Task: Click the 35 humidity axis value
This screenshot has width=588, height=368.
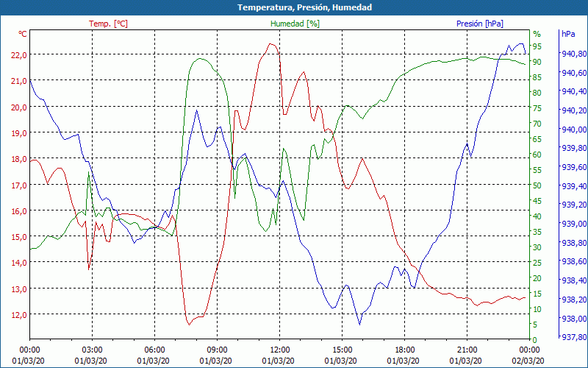Action: (537, 232)
